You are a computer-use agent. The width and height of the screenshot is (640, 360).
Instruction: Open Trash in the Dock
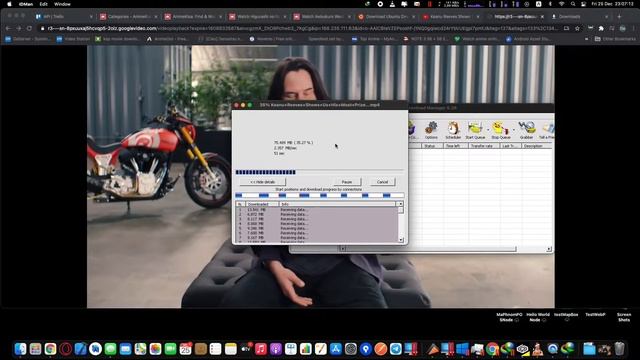[620, 349]
